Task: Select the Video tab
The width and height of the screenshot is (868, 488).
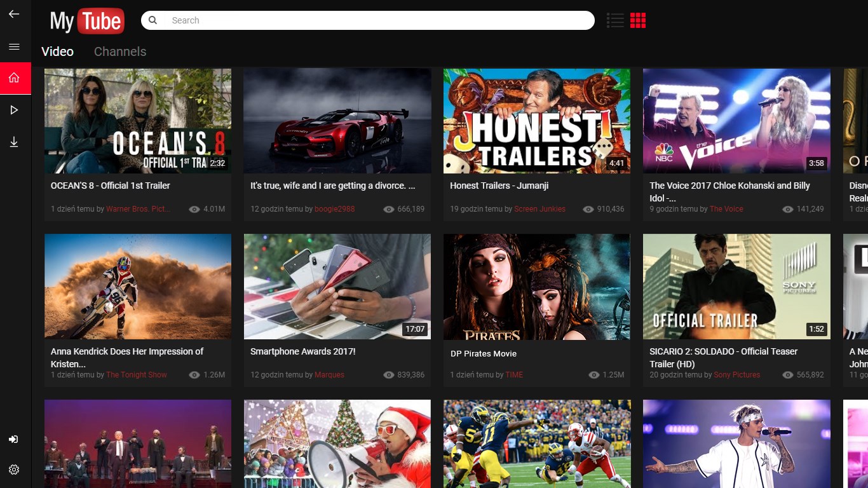Action: click(57, 51)
